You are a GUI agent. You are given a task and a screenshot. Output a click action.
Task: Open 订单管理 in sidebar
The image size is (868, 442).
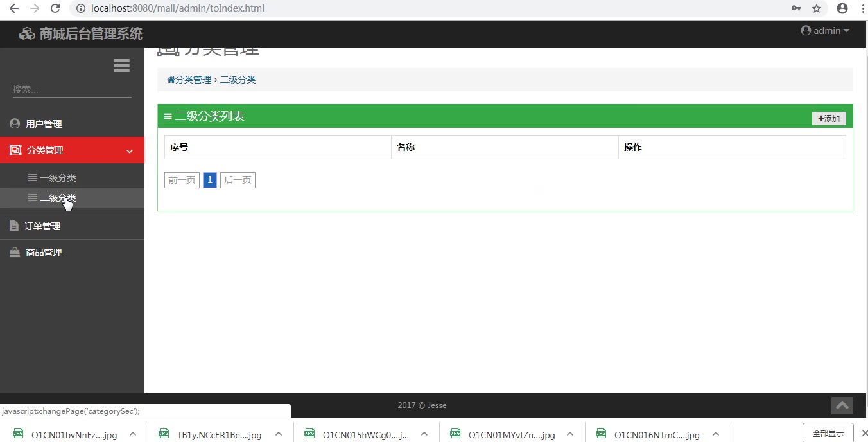[x=72, y=226]
